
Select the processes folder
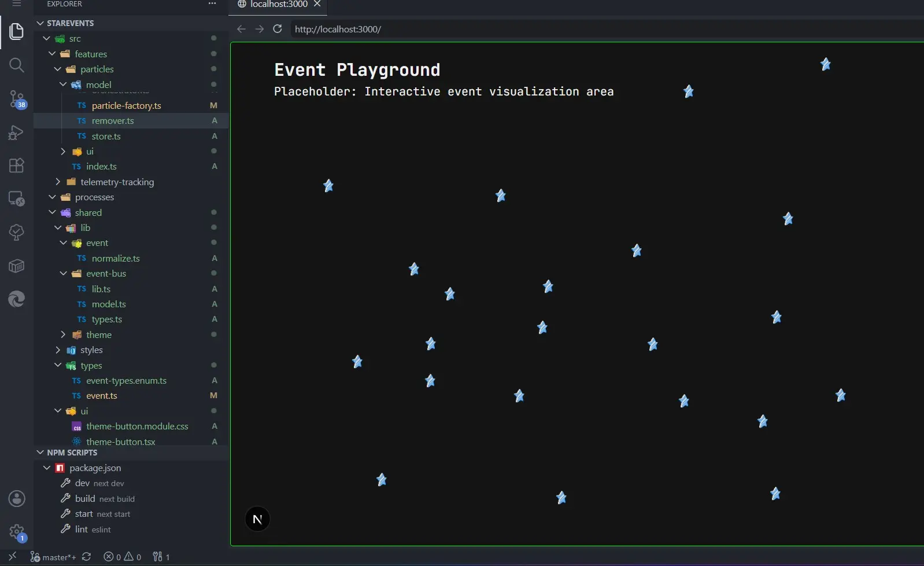(94, 197)
